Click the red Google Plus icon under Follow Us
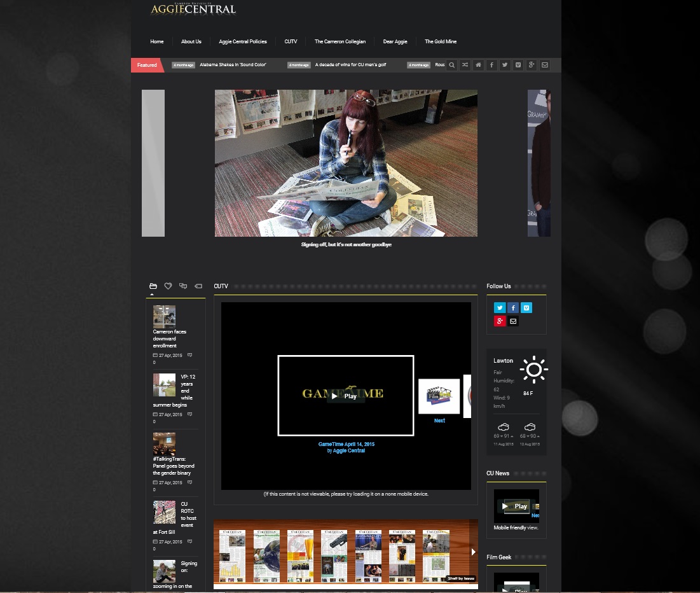 pyautogui.click(x=500, y=321)
